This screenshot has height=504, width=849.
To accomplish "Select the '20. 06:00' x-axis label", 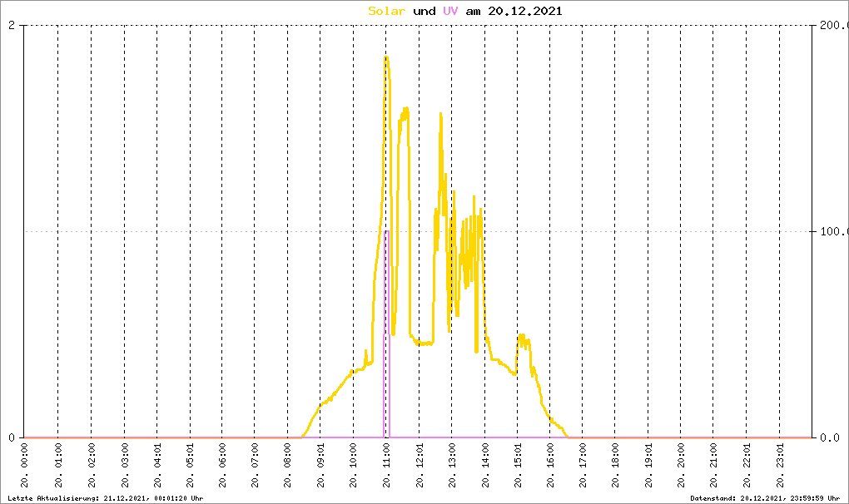I will tap(222, 466).
